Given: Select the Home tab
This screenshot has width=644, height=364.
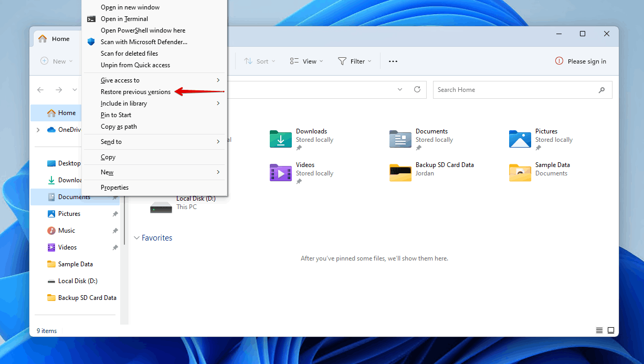Looking at the screenshot, I should [x=55, y=39].
